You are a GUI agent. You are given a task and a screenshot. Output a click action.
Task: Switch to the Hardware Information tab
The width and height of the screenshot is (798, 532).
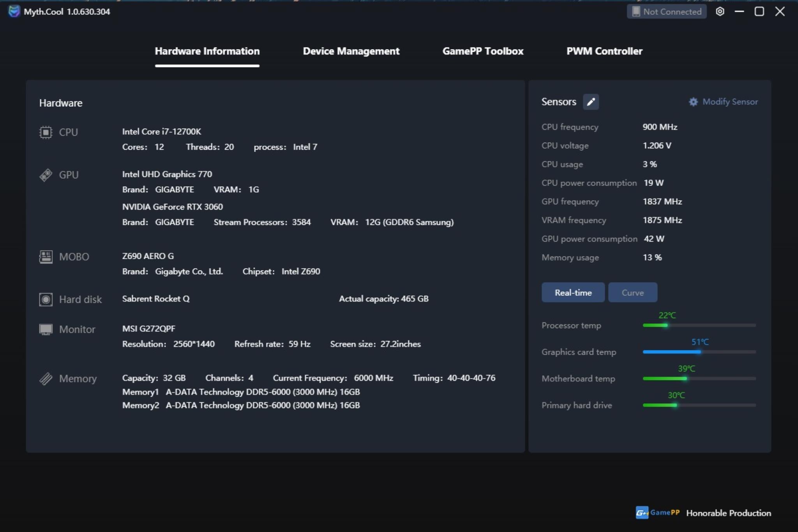pyautogui.click(x=207, y=51)
